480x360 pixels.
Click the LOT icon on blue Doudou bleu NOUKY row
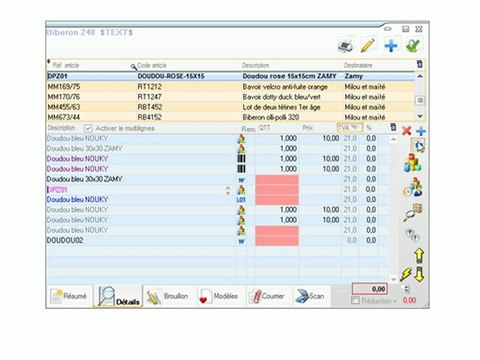point(241,200)
